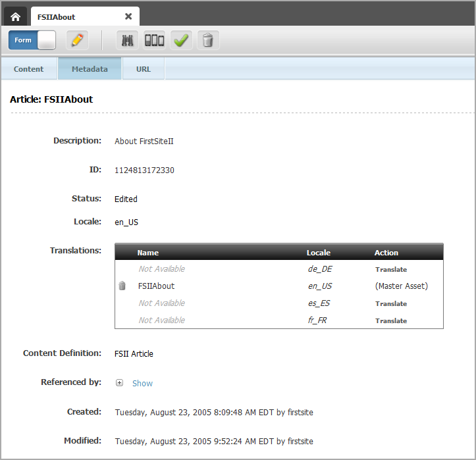The image size is (476, 460).
Task: Click Not Available in fr_FR row
Action: pyautogui.click(x=162, y=320)
